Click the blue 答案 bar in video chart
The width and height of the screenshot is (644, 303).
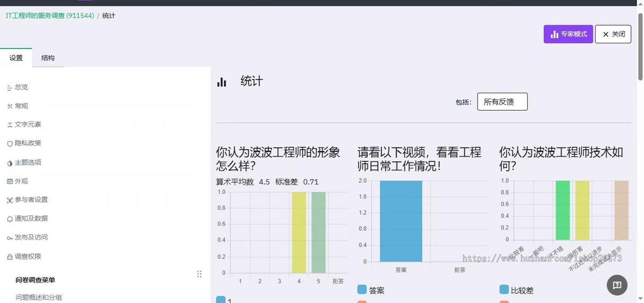(401, 221)
